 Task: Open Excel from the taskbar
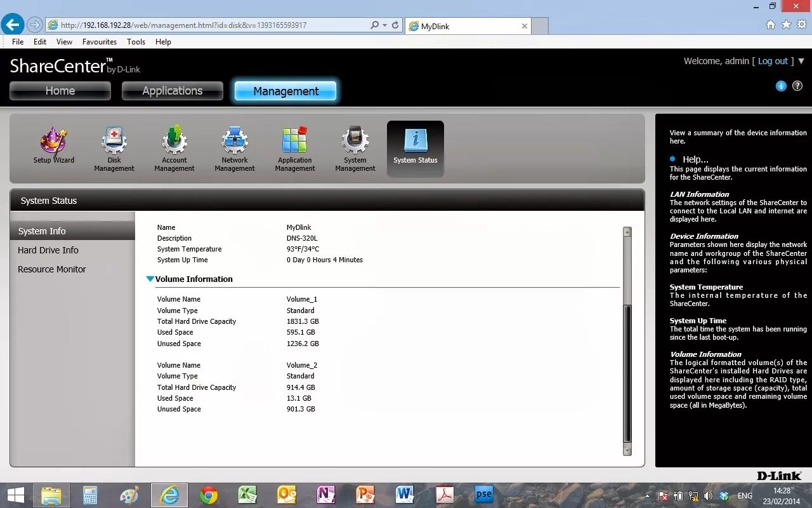pyautogui.click(x=247, y=495)
